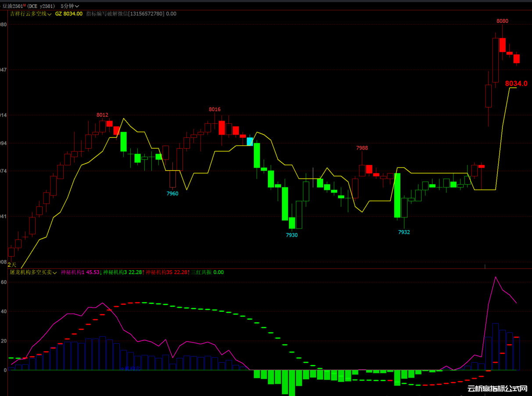The width and height of the screenshot is (532, 396).
Task: Click the 7960 low price label
Action: 172,193
